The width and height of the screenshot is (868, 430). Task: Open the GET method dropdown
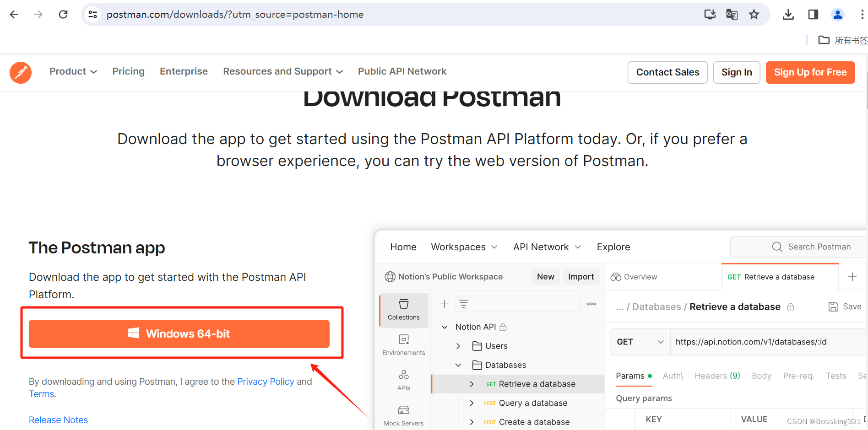click(640, 342)
